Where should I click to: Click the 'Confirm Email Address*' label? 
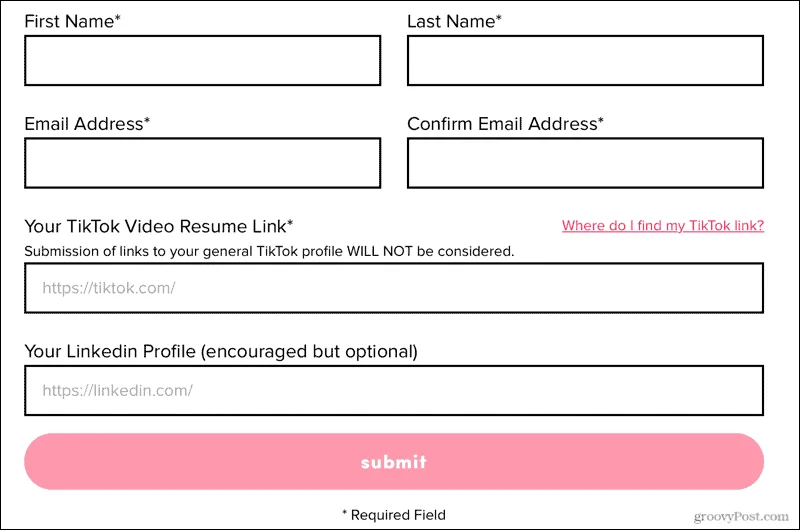[x=505, y=124]
